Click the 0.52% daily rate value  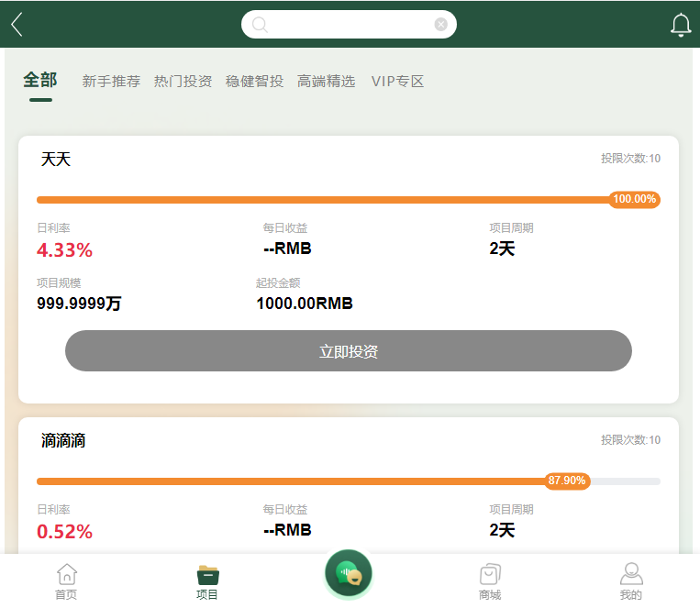point(65,532)
